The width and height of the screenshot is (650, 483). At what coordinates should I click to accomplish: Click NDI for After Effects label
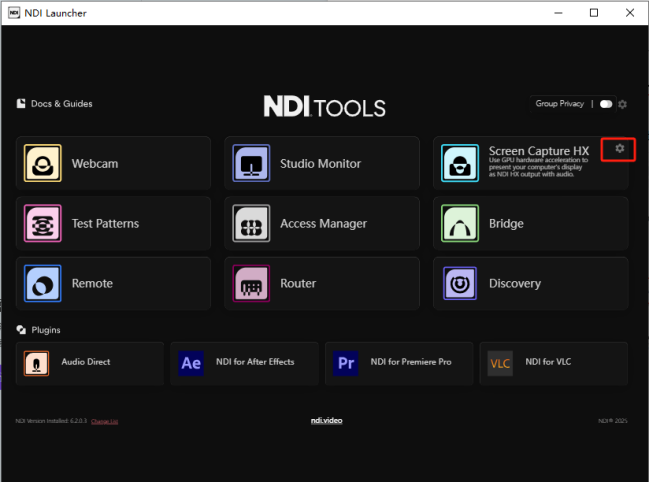pyautogui.click(x=255, y=362)
